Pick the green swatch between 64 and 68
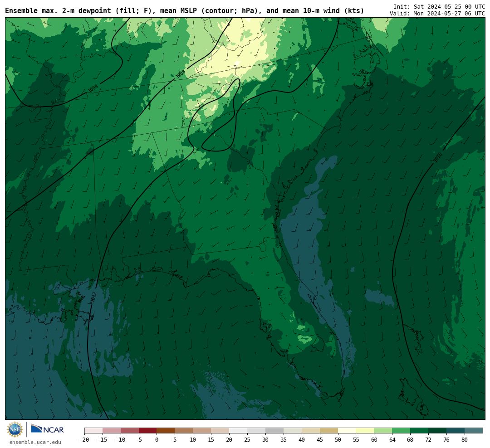The width and height of the screenshot is (490, 448). (x=402, y=431)
